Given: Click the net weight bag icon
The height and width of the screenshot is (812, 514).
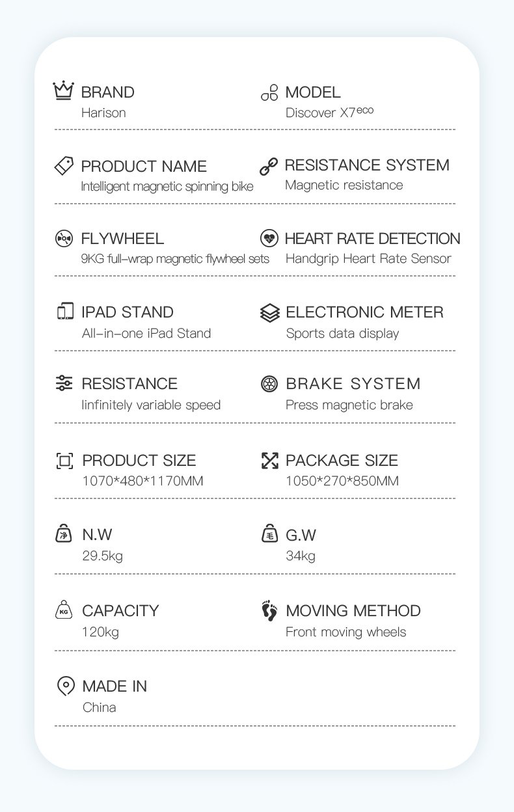Looking at the screenshot, I should tap(64, 534).
